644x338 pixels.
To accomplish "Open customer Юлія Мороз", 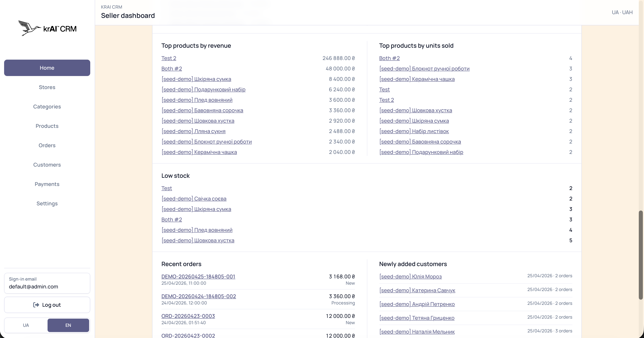I will [410, 277].
